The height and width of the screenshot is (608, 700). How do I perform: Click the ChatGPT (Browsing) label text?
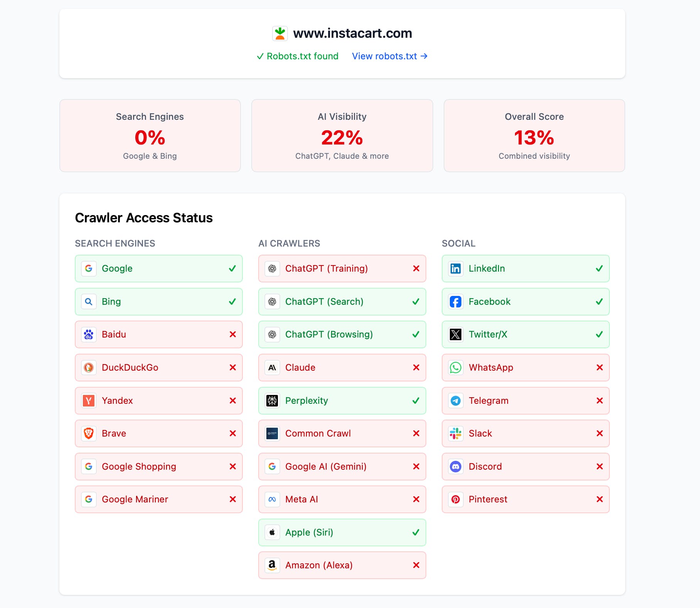[x=329, y=334]
